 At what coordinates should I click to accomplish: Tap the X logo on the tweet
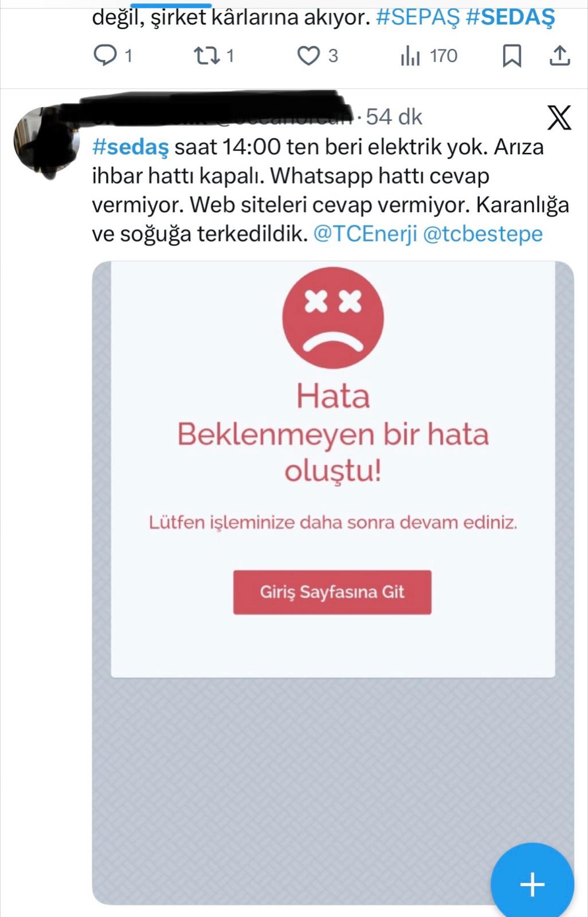559,117
